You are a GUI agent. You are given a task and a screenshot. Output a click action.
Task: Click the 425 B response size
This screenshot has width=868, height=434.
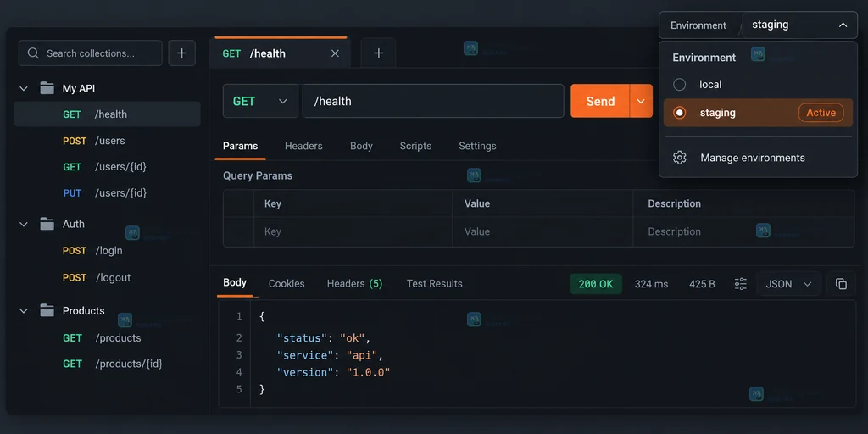point(702,284)
